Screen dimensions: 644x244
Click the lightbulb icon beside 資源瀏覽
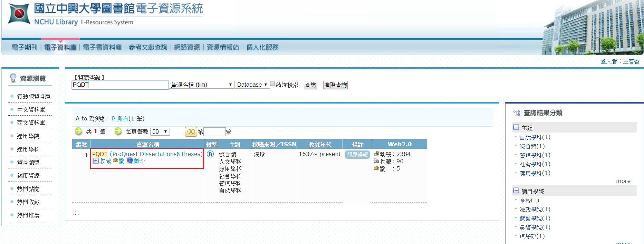click(x=13, y=78)
